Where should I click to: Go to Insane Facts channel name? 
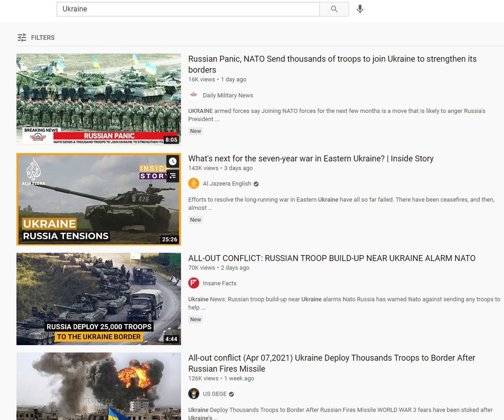coord(220,283)
